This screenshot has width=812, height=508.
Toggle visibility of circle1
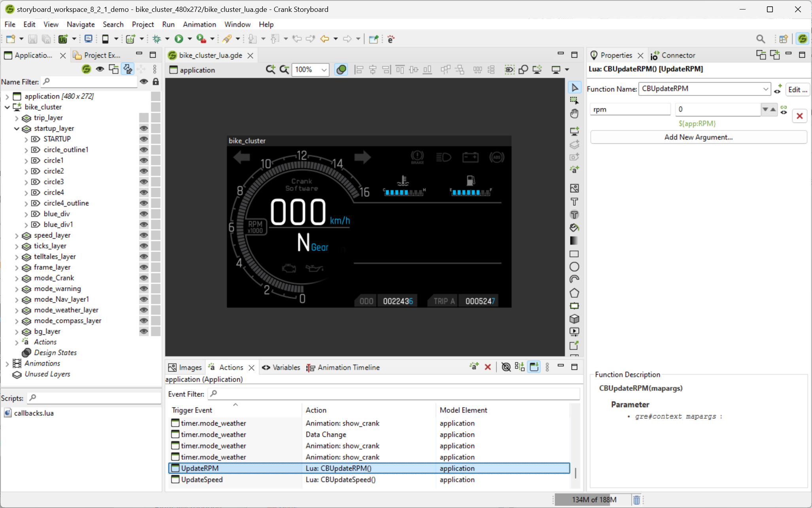[x=144, y=160]
